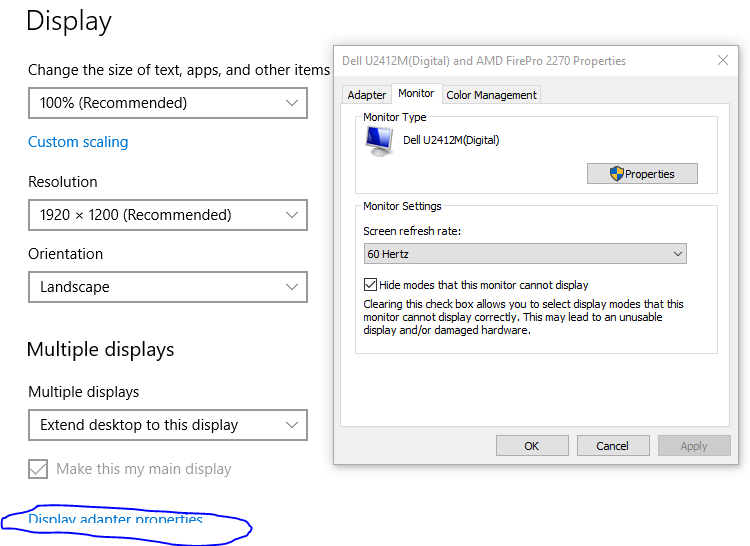This screenshot has width=750, height=546.
Task: Open the text size scaling dropdown
Action: tap(167, 103)
